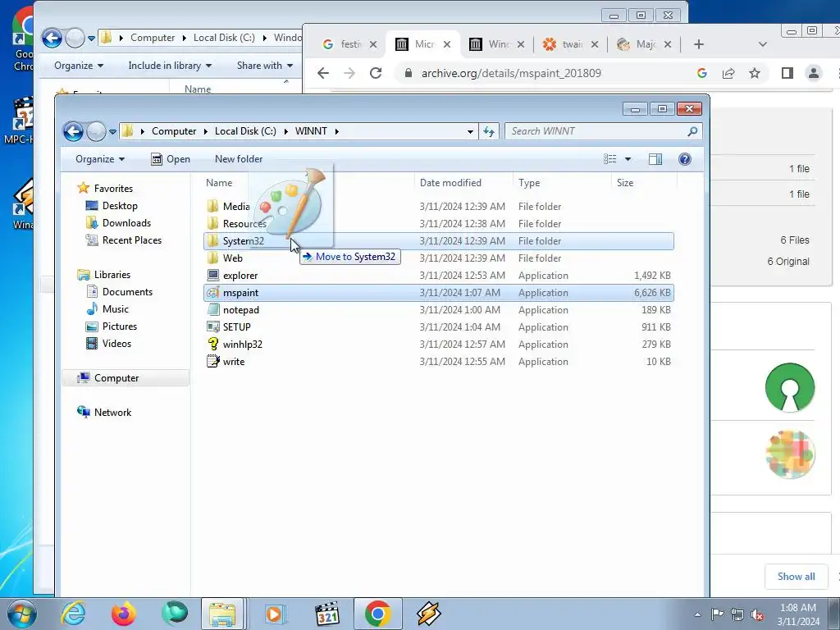Click New folder in the toolbar
Screen dimensions: 840x630
coord(239,159)
